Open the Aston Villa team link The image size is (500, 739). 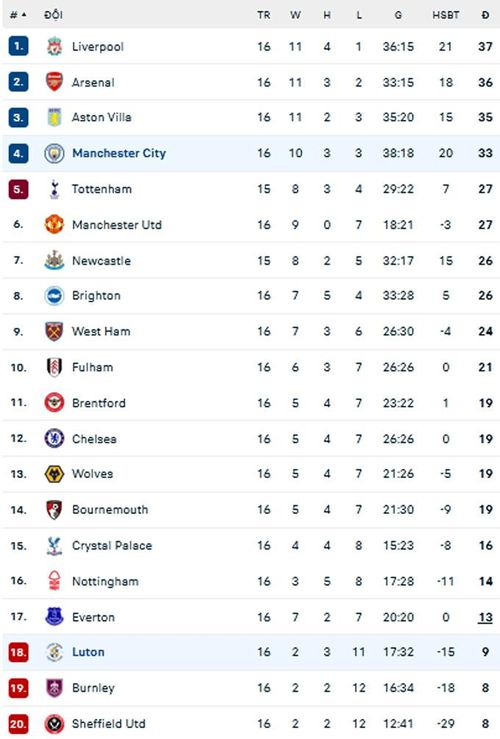101,117
